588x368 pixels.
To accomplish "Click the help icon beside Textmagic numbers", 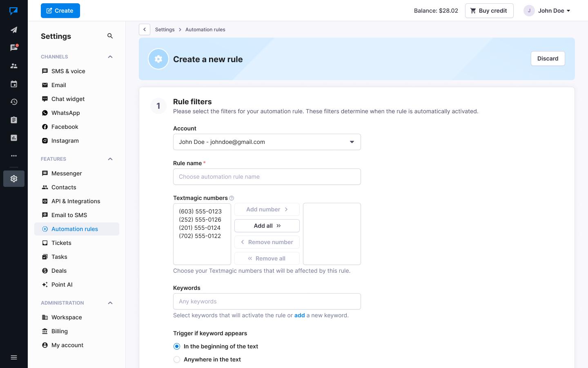I will click(x=231, y=198).
